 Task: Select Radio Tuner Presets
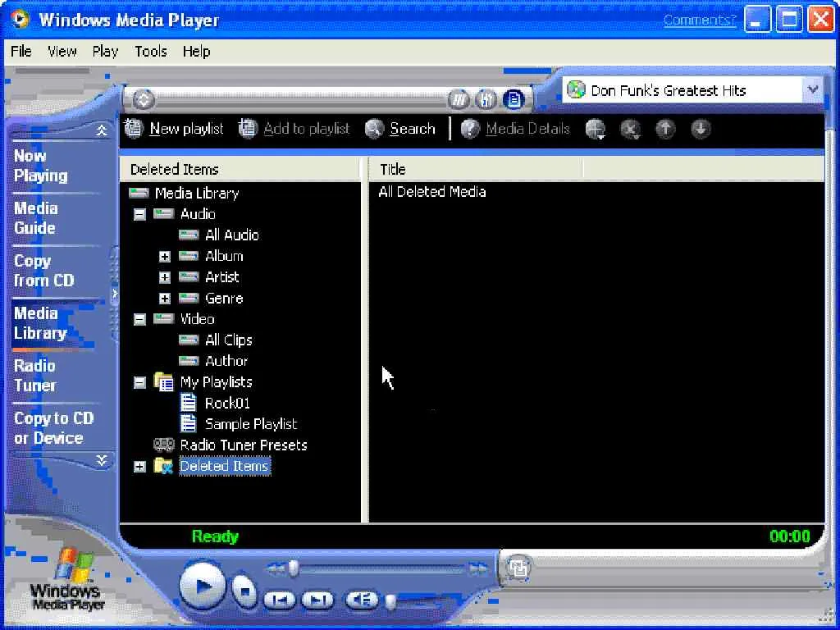[x=244, y=445]
